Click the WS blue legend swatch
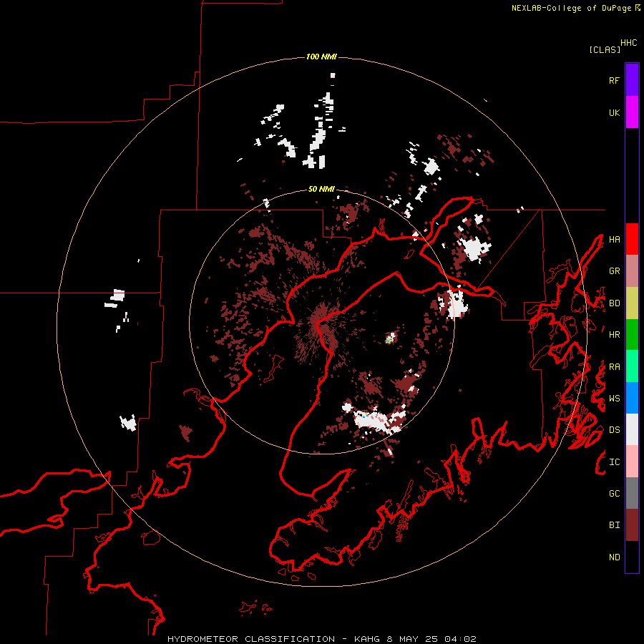This screenshot has height=644, width=644. point(632,398)
